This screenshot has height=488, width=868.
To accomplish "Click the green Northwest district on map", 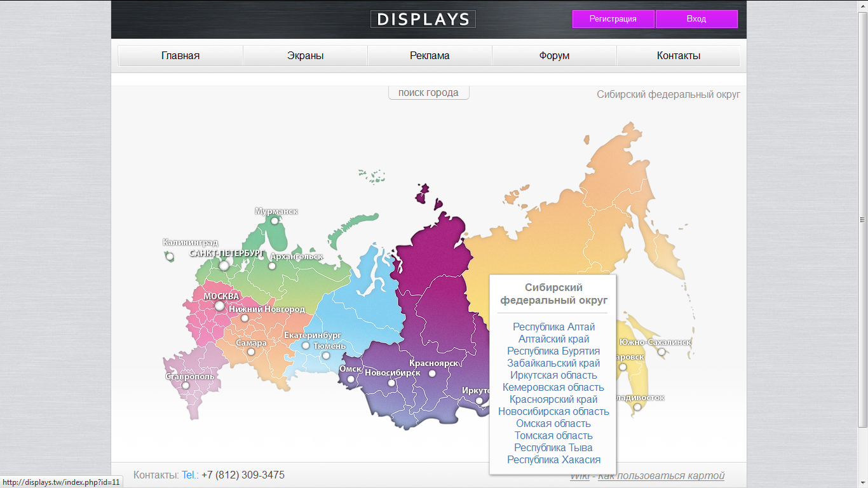I will tap(286, 280).
